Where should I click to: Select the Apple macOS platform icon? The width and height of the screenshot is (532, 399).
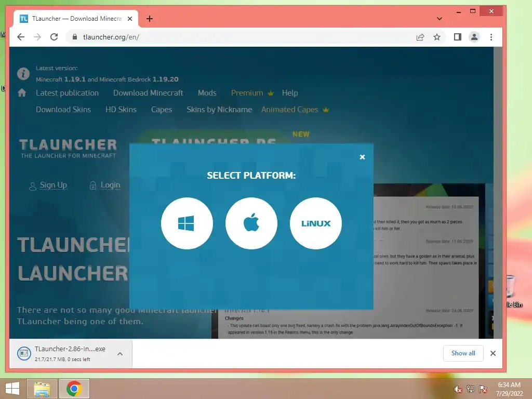[251, 223]
